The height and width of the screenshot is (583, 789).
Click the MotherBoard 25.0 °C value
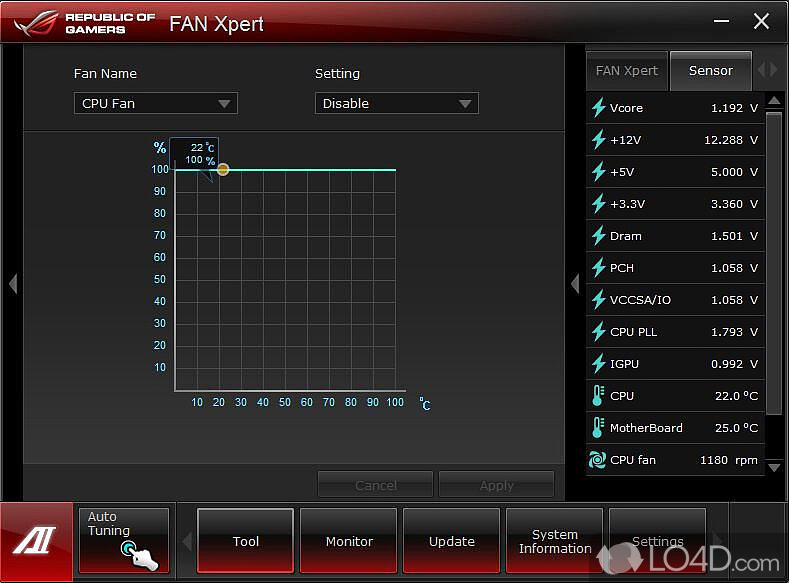coord(736,428)
